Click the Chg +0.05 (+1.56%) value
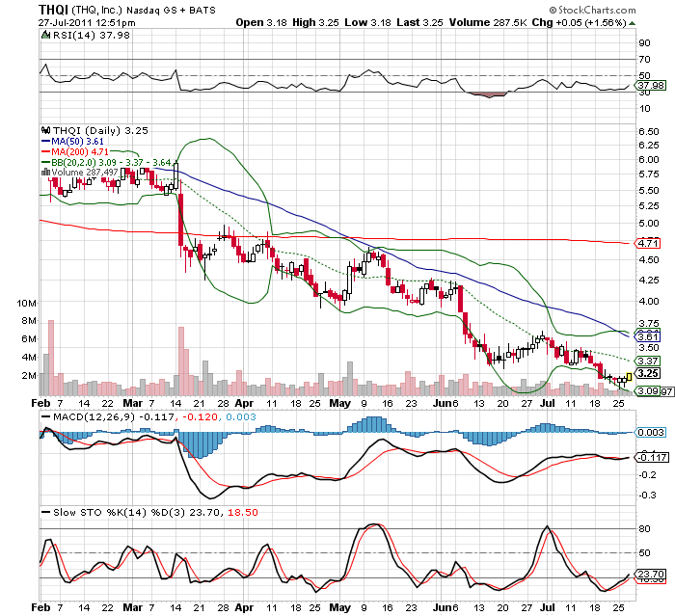The height and width of the screenshot is (616, 675). 579,22
